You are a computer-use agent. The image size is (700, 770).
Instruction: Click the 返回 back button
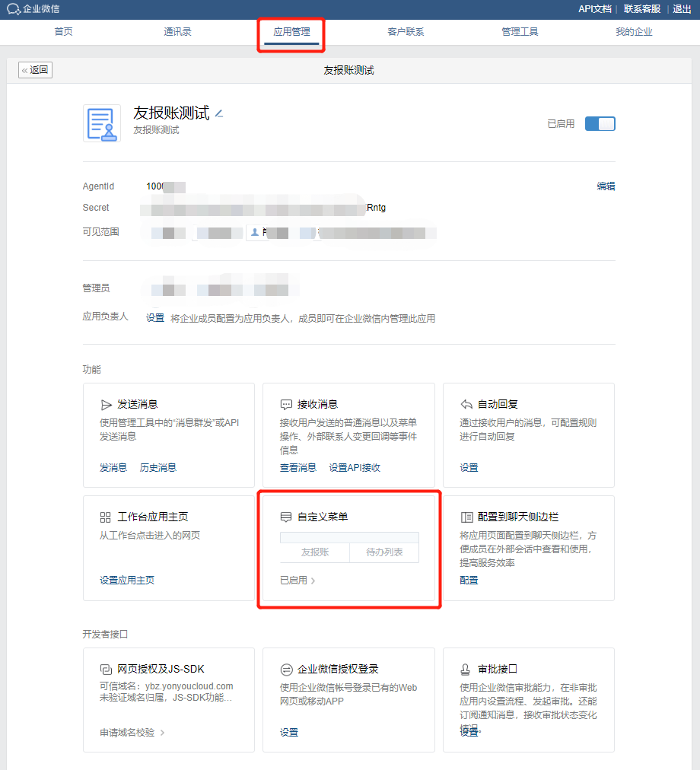pos(35,70)
